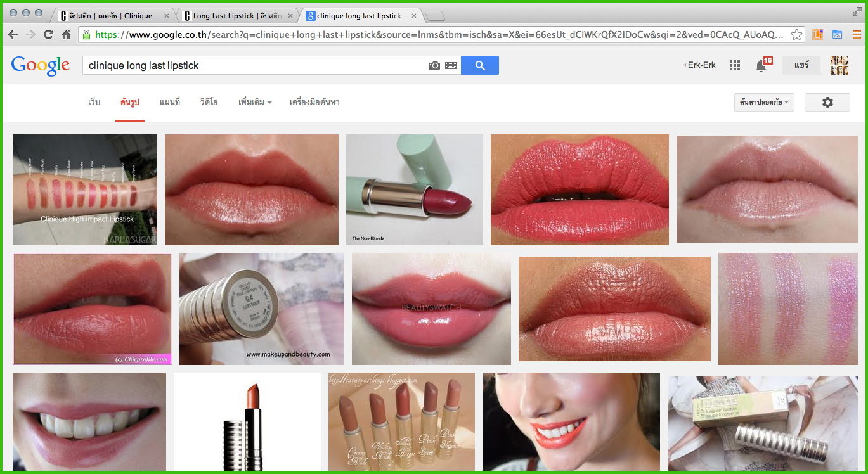Click the blue magnifier search button
The image size is (868, 474).
(x=480, y=65)
